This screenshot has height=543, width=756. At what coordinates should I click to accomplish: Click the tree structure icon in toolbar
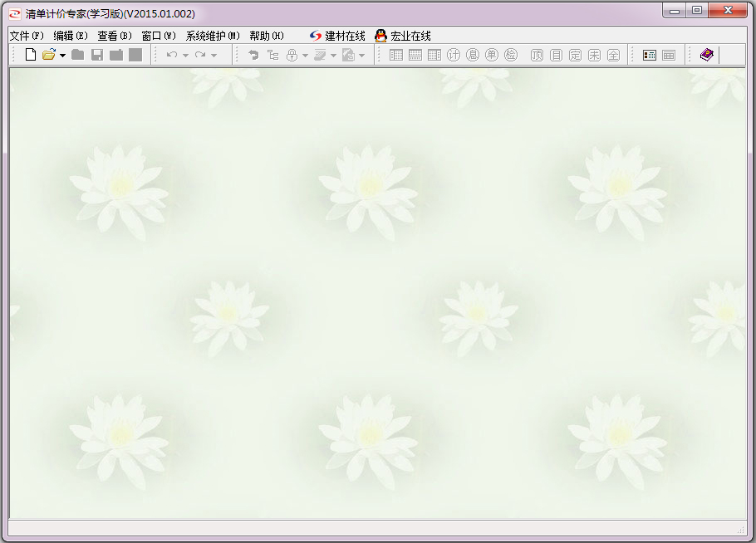tap(272, 55)
